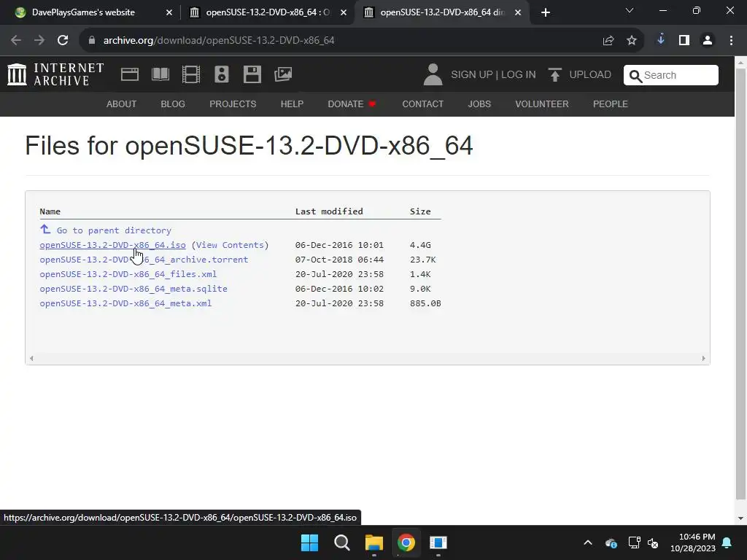Open the Software floppy disk icon

252,74
